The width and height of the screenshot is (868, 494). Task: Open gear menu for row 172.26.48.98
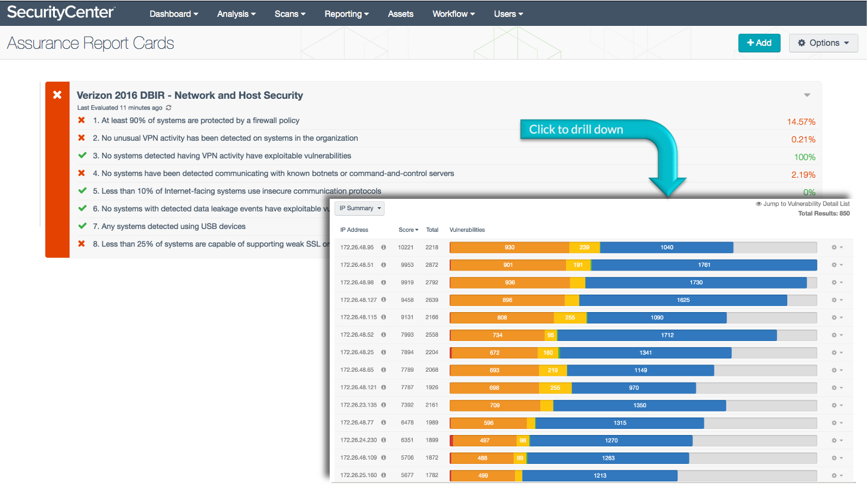pos(837,282)
